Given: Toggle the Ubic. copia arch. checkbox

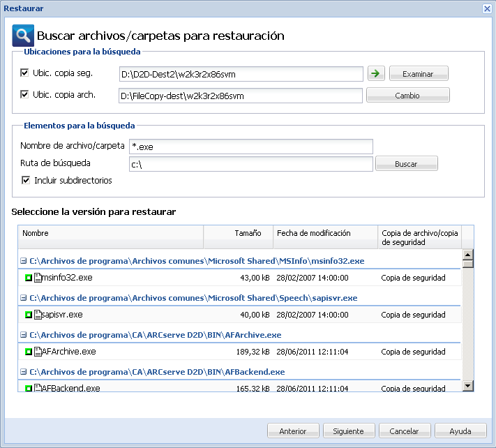Looking at the screenshot, I should tap(25, 94).
